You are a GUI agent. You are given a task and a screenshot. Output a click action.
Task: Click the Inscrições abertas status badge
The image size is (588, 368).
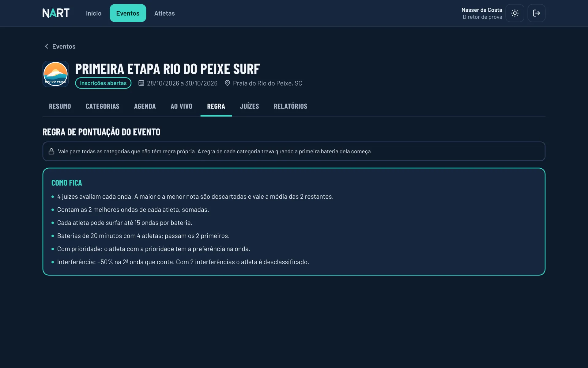coord(103,83)
